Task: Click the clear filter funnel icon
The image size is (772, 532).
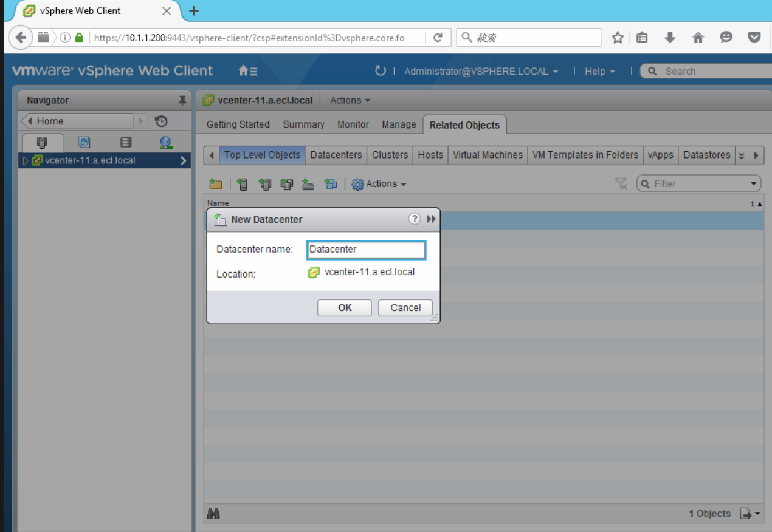Action: [621, 184]
